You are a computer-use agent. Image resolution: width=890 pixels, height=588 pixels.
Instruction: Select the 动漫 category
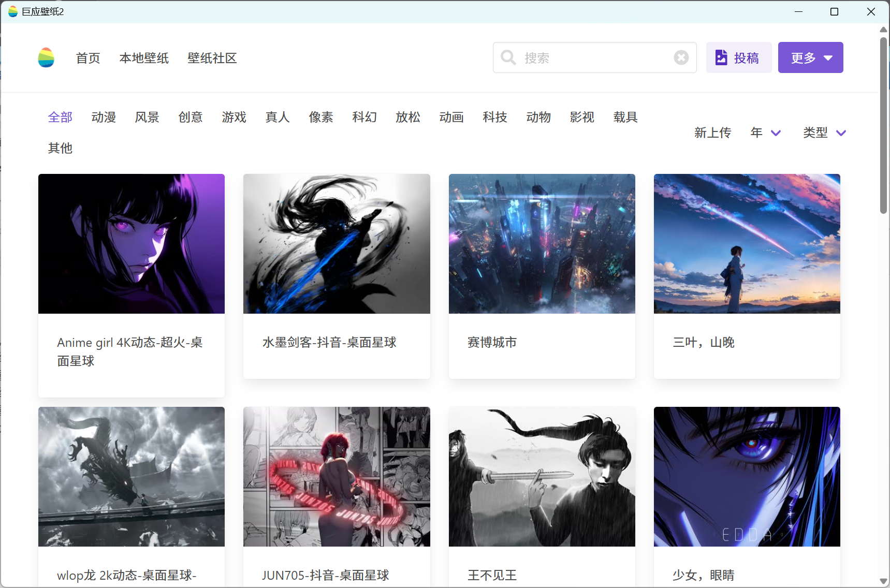click(104, 117)
